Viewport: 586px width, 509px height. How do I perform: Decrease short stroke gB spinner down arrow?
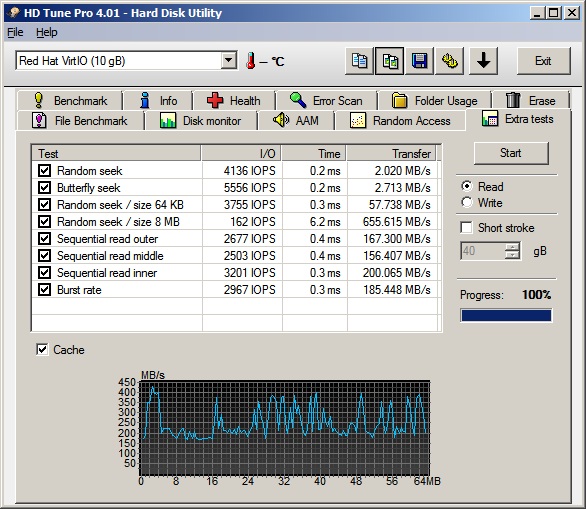(512, 255)
